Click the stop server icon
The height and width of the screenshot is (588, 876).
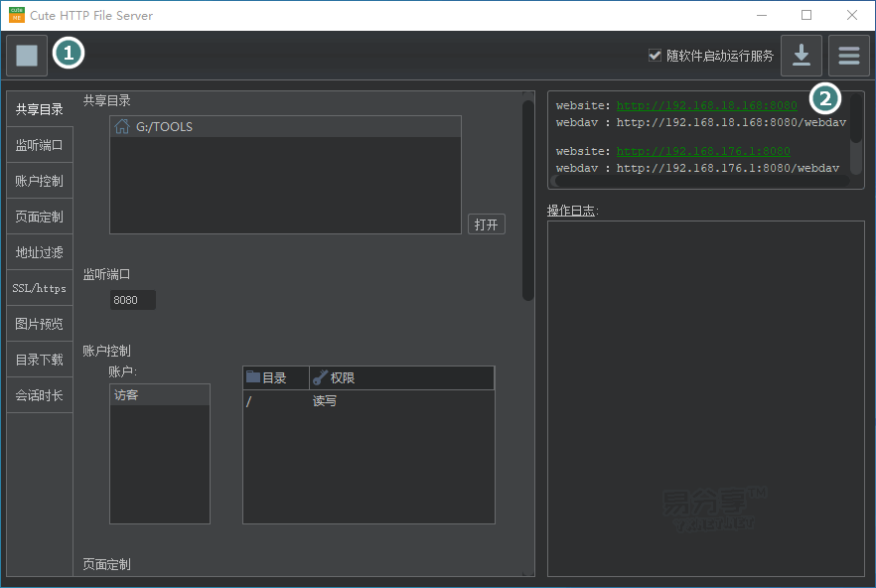[x=26, y=55]
